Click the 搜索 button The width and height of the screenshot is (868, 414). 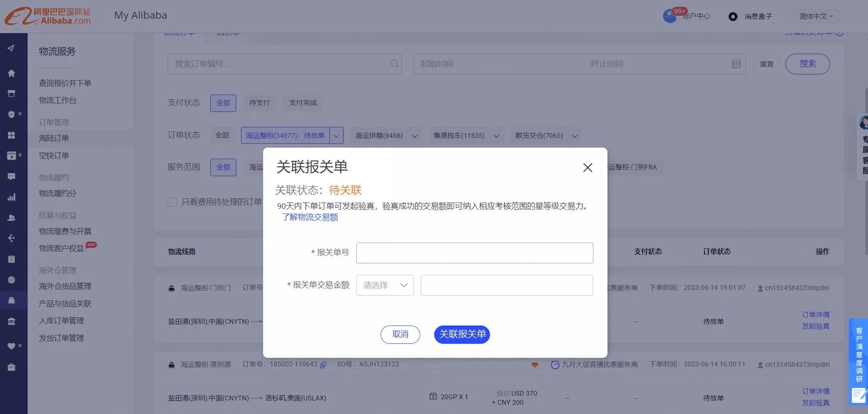807,64
